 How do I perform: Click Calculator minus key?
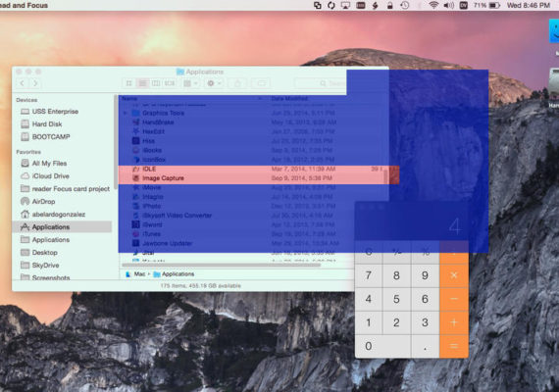click(454, 299)
